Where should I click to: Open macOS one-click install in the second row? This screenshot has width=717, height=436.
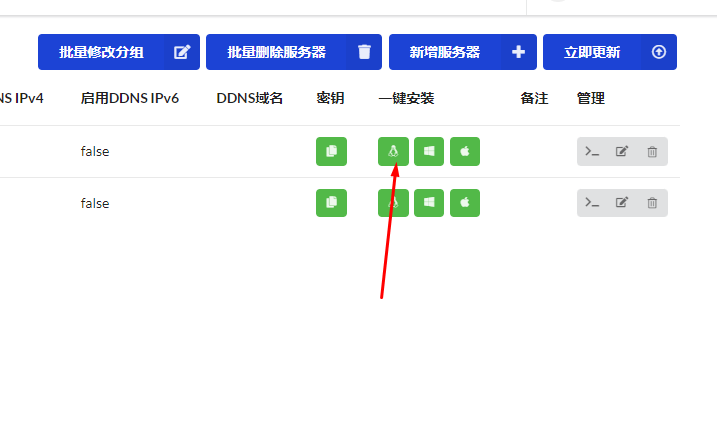tap(465, 203)
